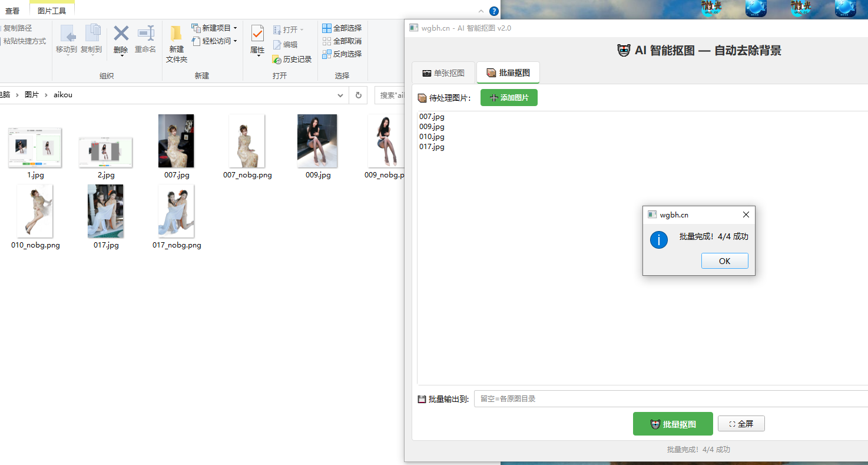Switch to the 单张抠图 tab

point(443,73)
